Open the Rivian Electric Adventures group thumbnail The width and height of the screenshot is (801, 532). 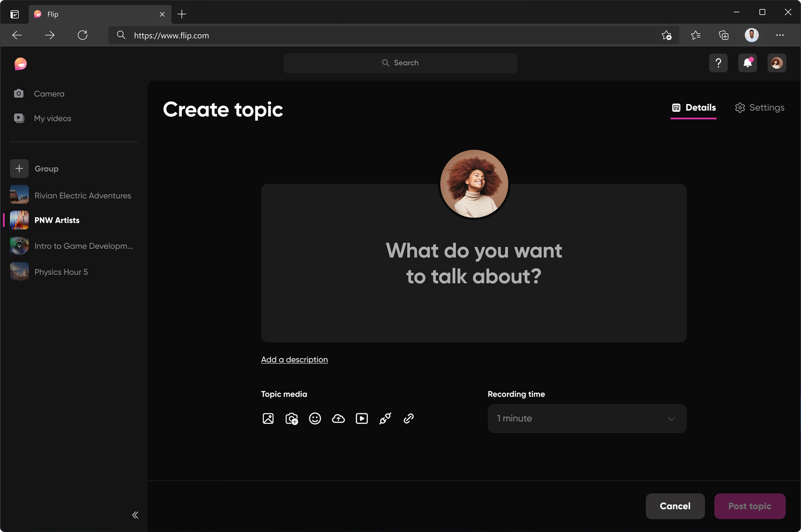coord(19,195)
